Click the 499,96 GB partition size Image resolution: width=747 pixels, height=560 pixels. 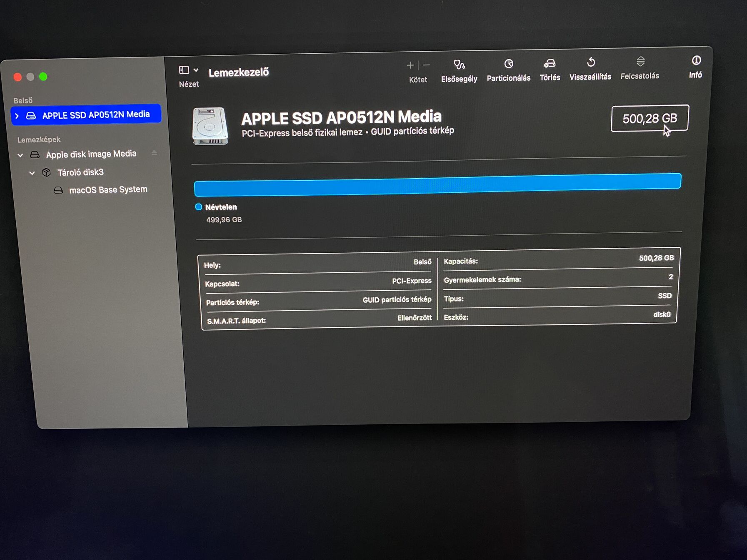224,219
